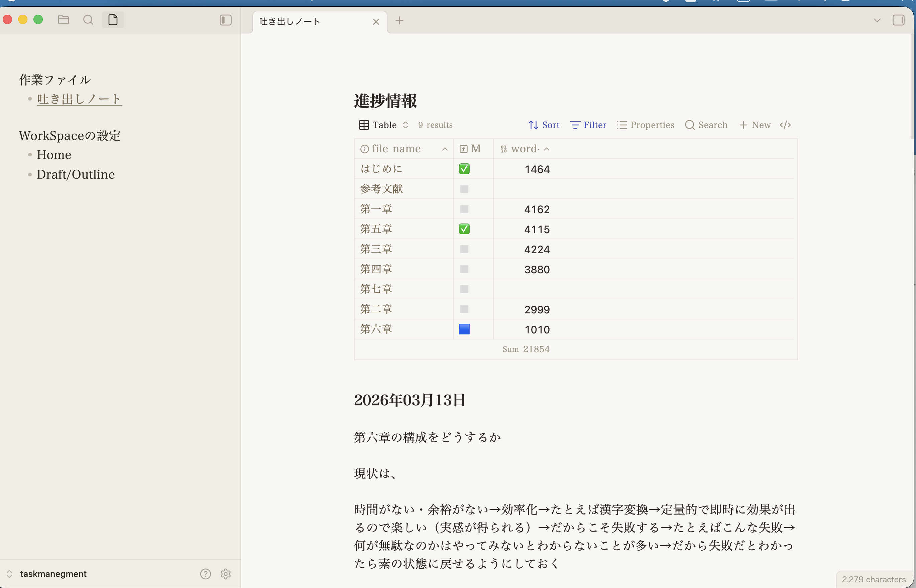916x588 pixels.
Task: Click the file name column header
Action: pos(404,149)
